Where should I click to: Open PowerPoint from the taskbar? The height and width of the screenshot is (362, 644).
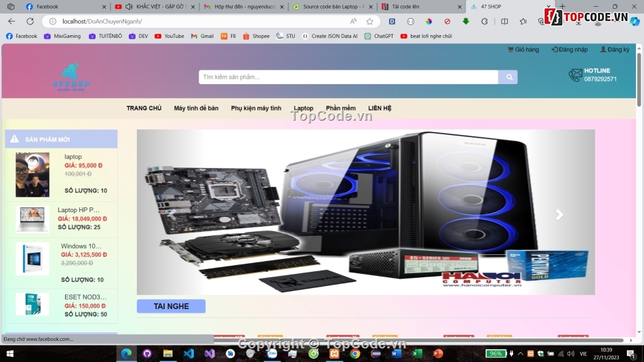tap(438, 353)
